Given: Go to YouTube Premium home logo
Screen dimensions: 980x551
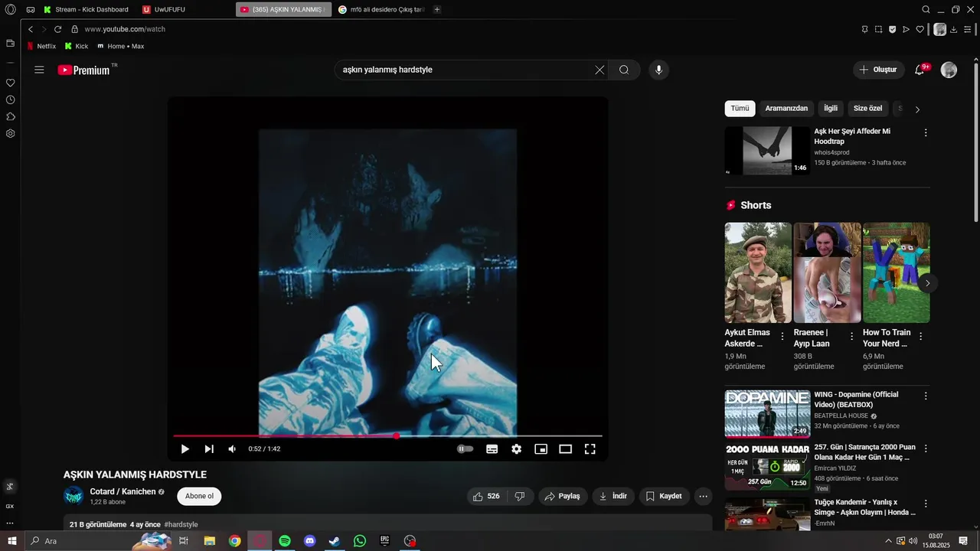Looking at the screenshot, I should pos(84,70).
